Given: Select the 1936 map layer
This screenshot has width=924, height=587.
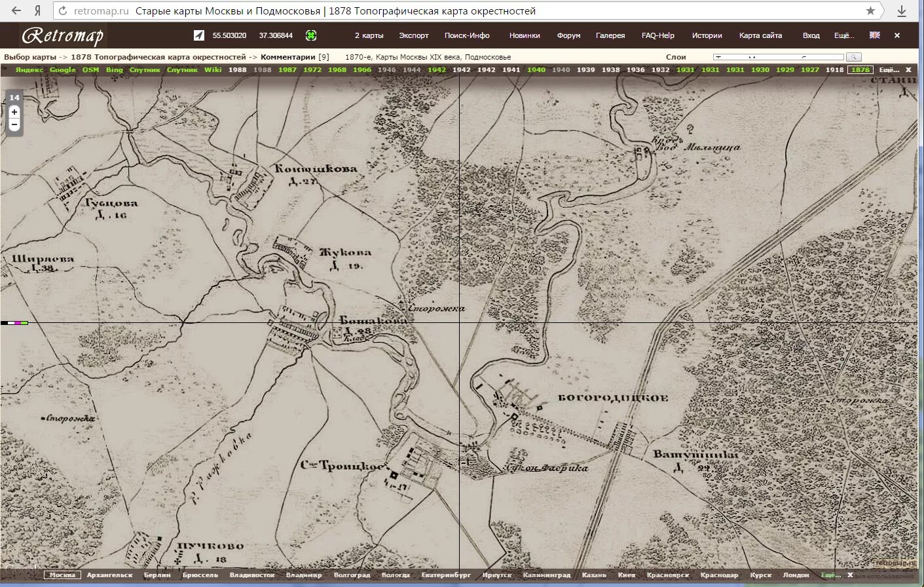Looking at the screenshot, I should (x=636, y=69).
